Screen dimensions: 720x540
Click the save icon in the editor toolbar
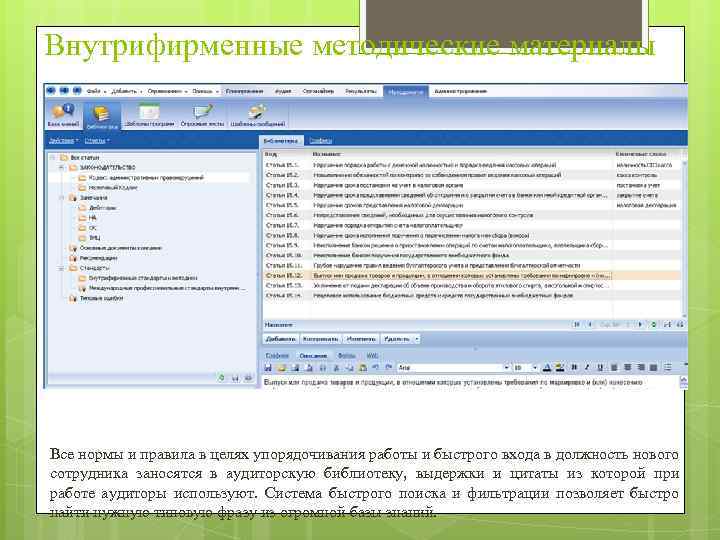pos(268,368)
